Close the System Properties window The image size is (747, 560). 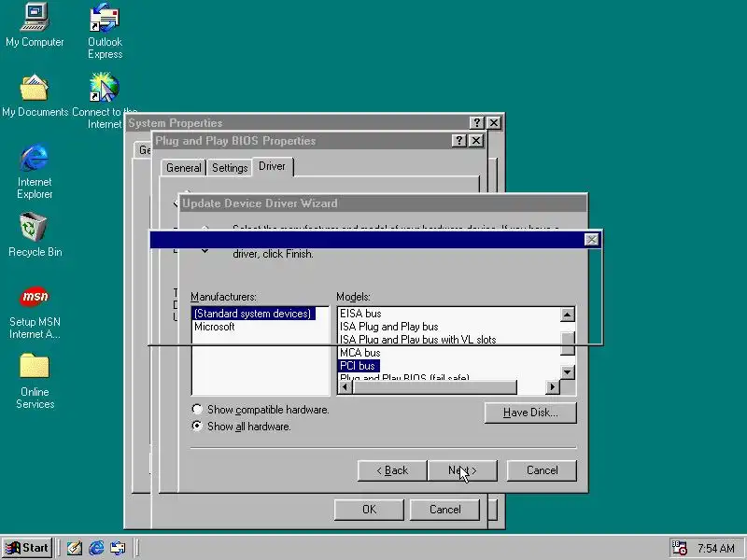[494, 123]
